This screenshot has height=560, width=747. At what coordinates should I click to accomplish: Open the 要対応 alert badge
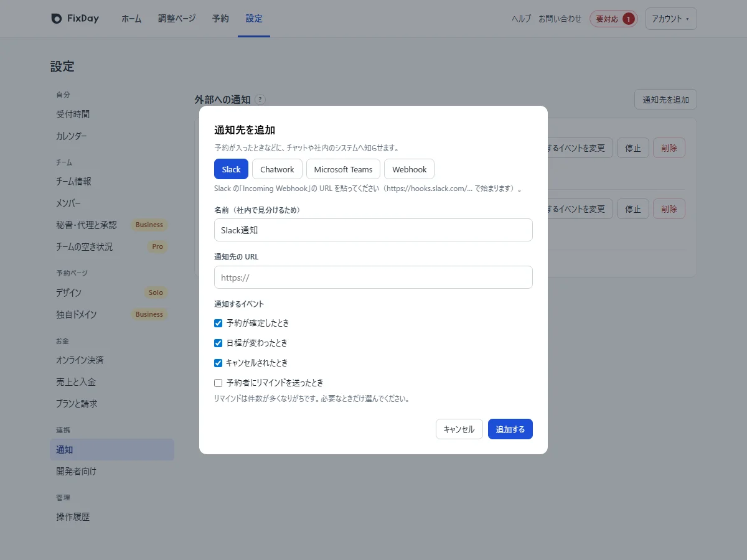click(x=614, y=19)
